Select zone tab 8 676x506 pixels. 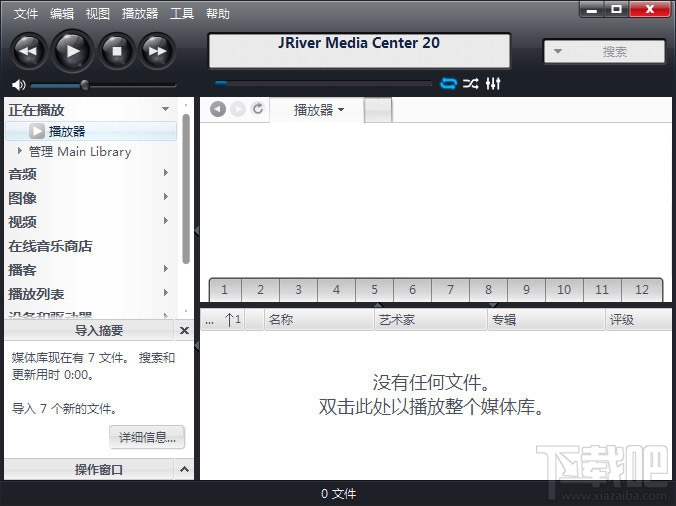[x=488, y=290]
